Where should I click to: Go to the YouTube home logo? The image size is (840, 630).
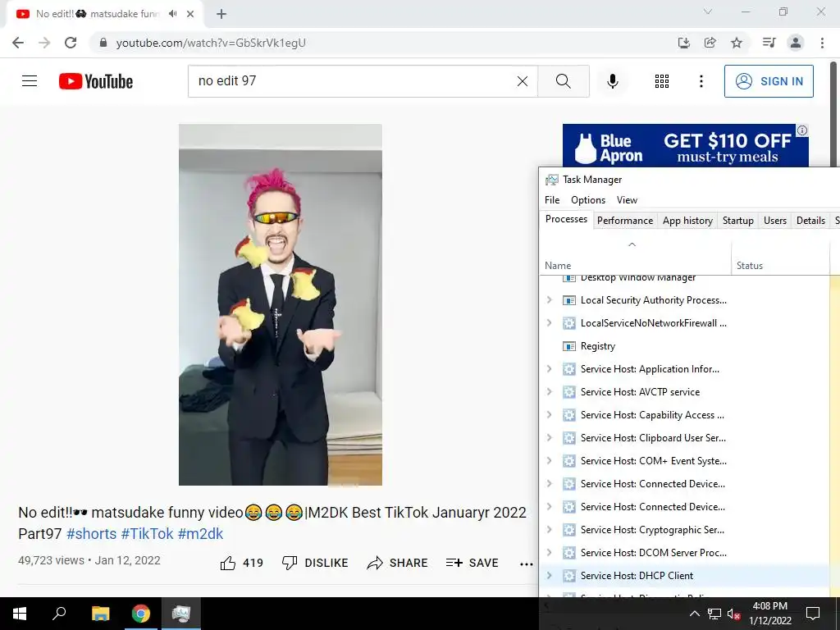pos(96,81)
